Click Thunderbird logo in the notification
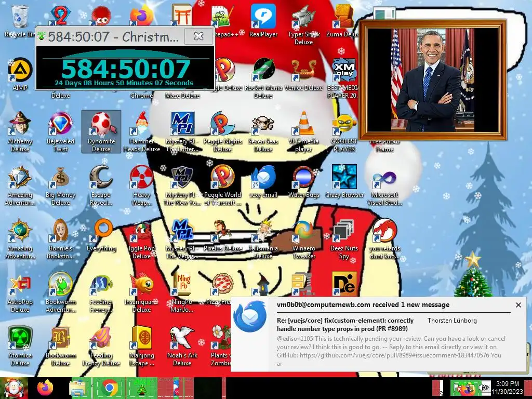532x399 pixels. (250, 316)
